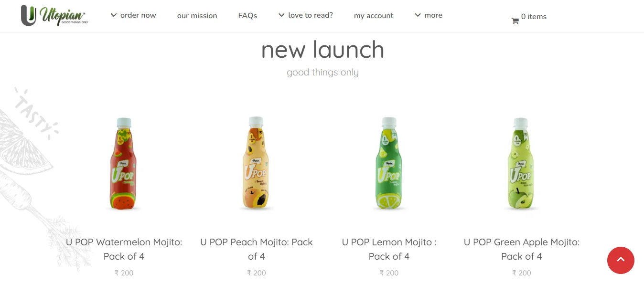Viewport: 644px width, 284px height.
Task: Expand the order now dropdown chevron
Action: (114, 15)
